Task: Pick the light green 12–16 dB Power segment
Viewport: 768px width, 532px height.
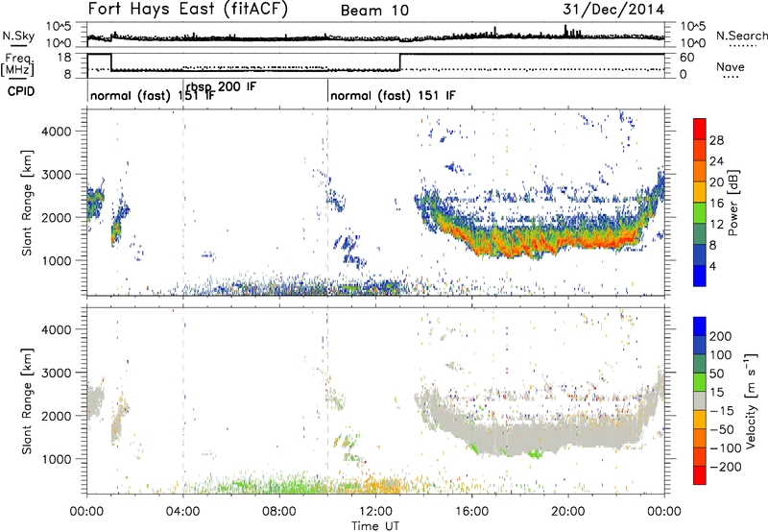Action: [700, 213]
